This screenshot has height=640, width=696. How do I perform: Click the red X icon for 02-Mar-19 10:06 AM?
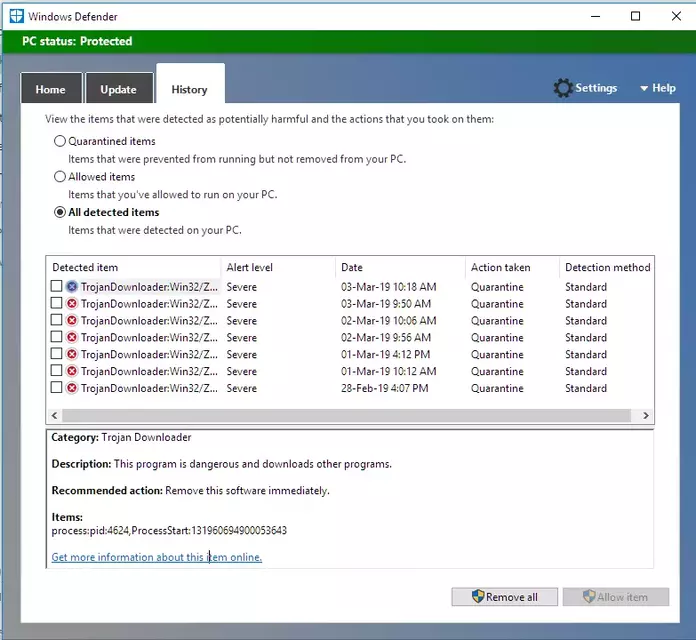71,320
